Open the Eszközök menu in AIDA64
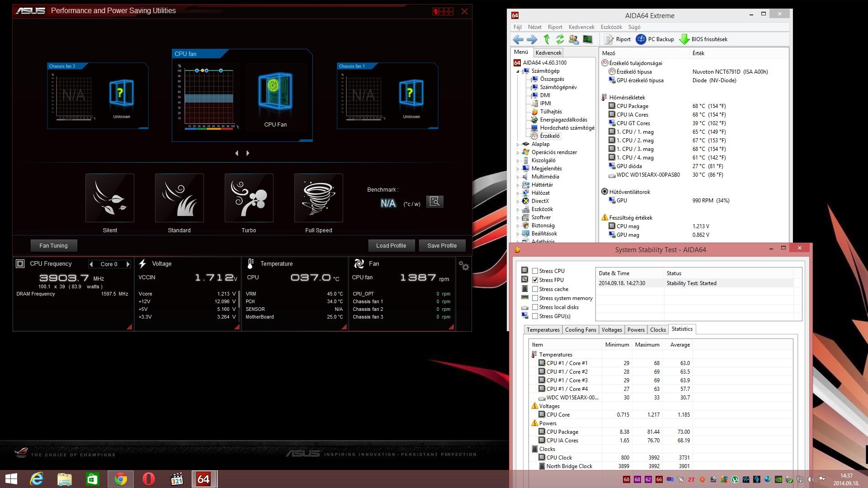This screenshot has width=868, height=488. coord(611,27)
